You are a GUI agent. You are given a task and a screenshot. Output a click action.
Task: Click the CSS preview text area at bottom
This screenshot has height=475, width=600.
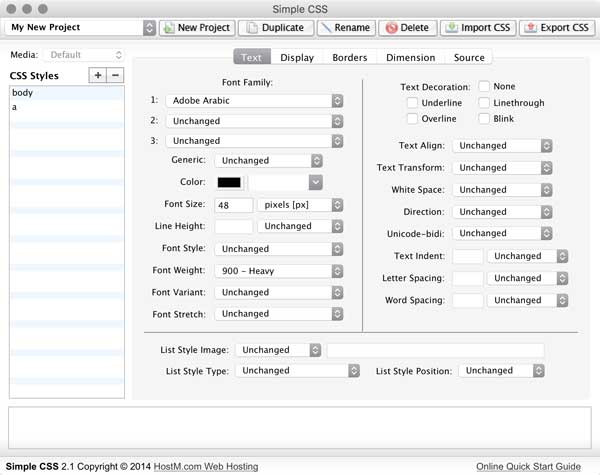pos(300,428)
